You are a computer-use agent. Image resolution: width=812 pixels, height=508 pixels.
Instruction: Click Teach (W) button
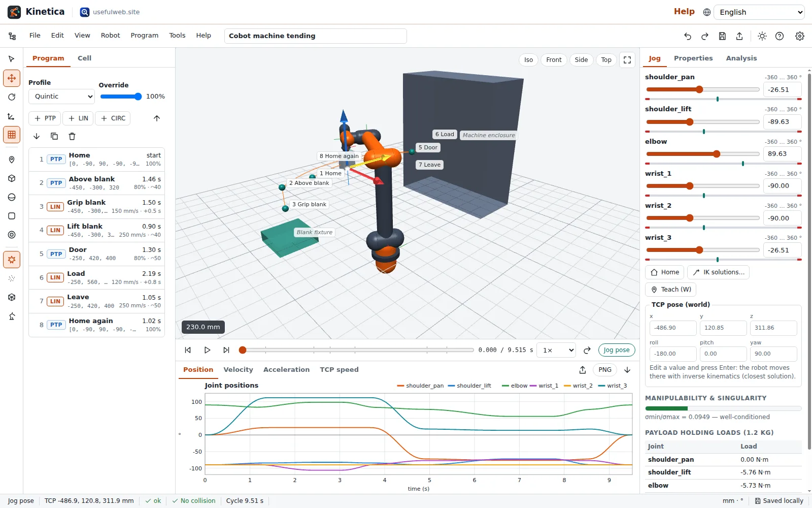tap(670, 290)
